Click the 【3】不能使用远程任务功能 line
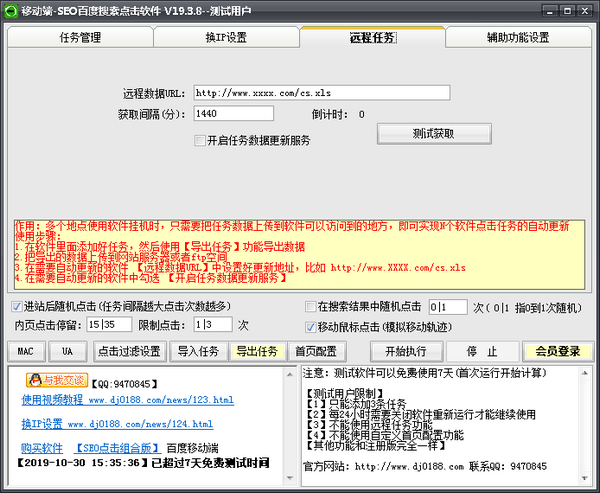Screen dimensions: 600x493 coord(370,425)
